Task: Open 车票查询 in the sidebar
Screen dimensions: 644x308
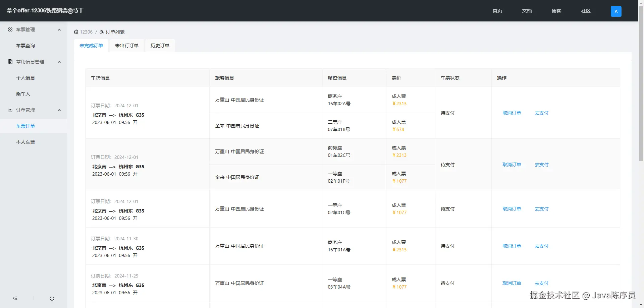Action: [34, 46]
